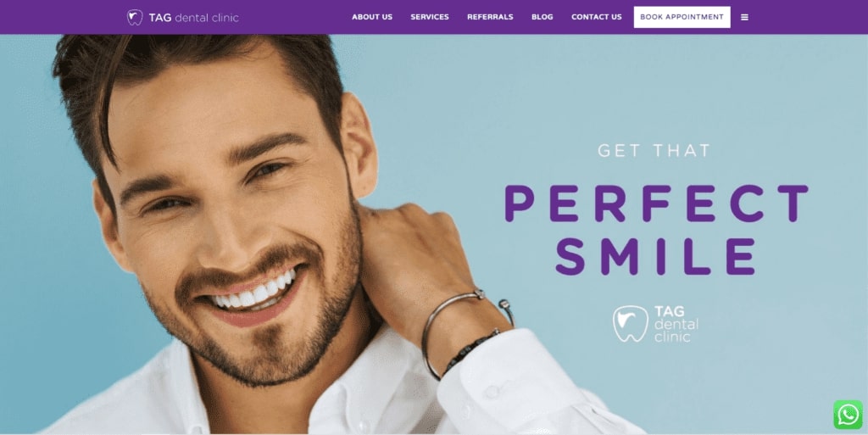This screenshot has width=868, height=435.
Task: Click the man's visible ear
Action: (x=359, y=148)
